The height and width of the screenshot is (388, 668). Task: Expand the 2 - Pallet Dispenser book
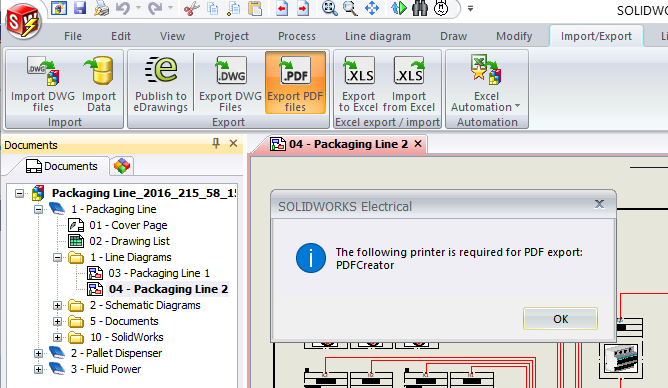[38, 354]
